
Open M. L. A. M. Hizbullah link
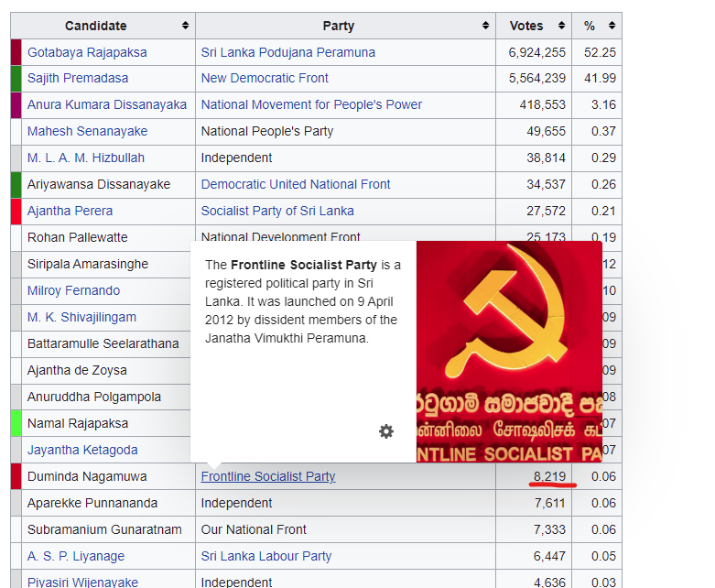86,158
